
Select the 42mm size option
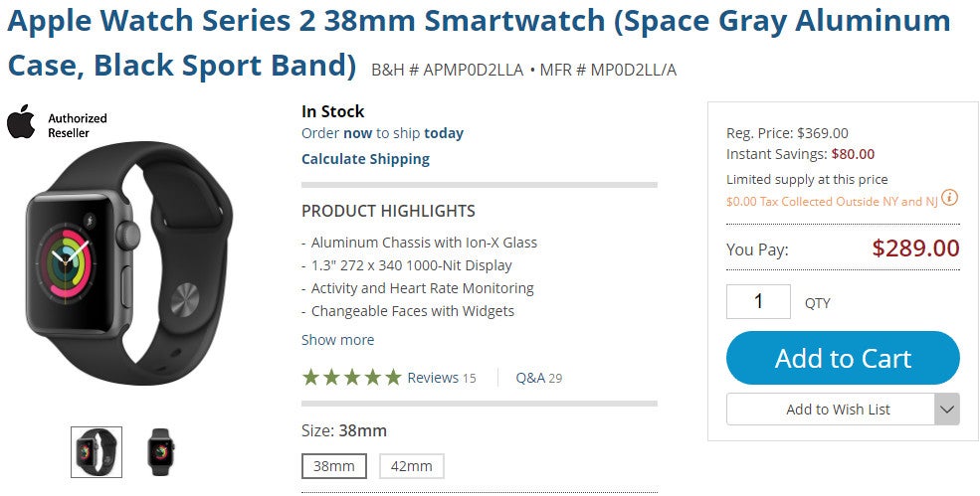[411, 466]
